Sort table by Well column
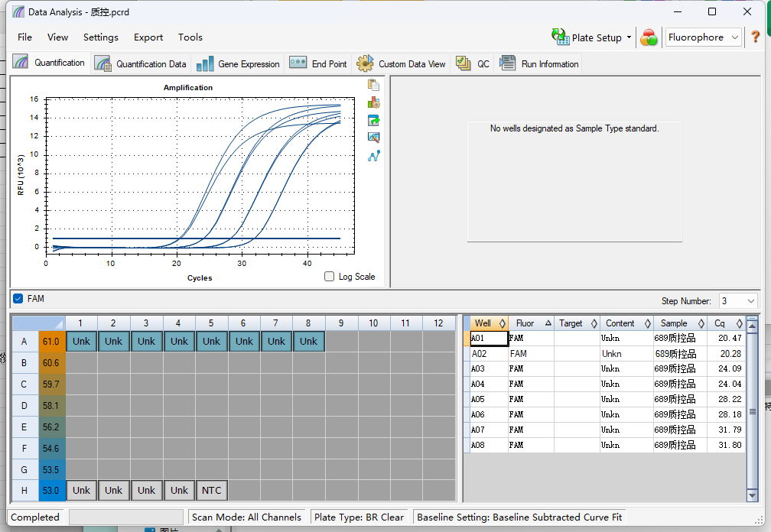This screenshot has height=532, width=771. (489, 323)
